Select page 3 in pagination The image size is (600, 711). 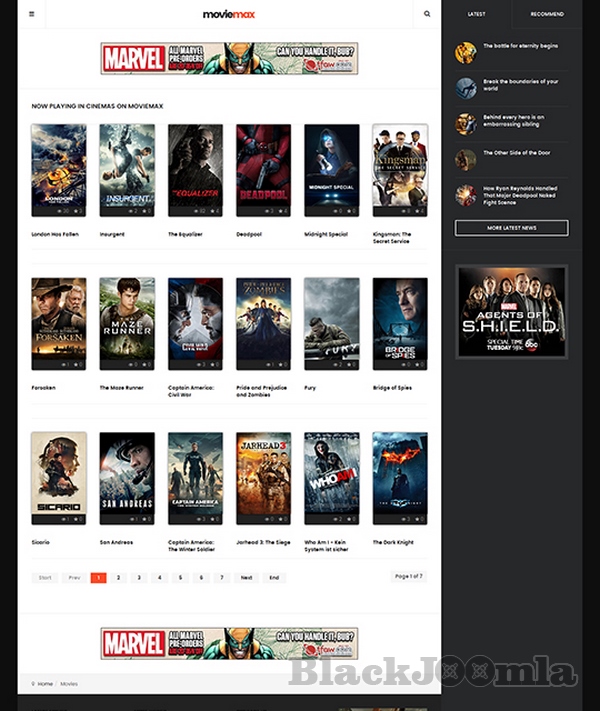tap(138, 578)
